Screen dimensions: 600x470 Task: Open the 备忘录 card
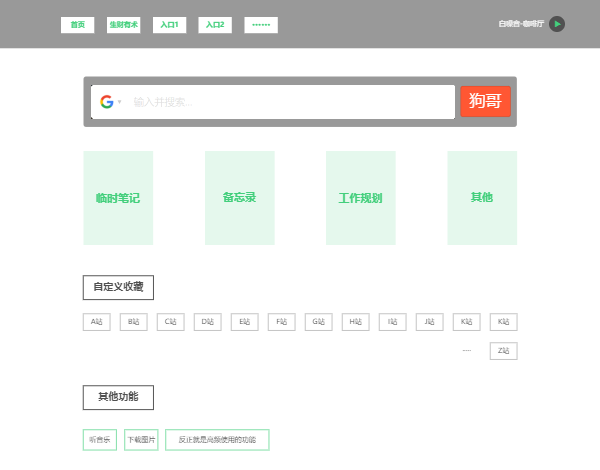pyautogui.click(x=239, y=198)
